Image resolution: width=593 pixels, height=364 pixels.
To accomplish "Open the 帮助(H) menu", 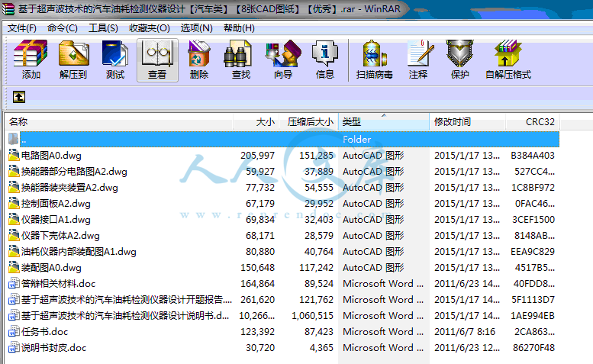I will pos(239,28).
